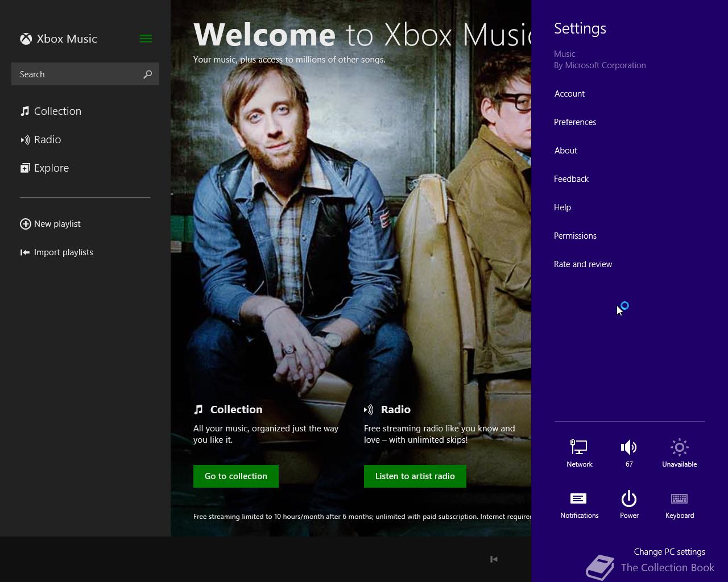Click the New playlist plus icon
This screenshot has width=728, height=582.
click(25, 224)
